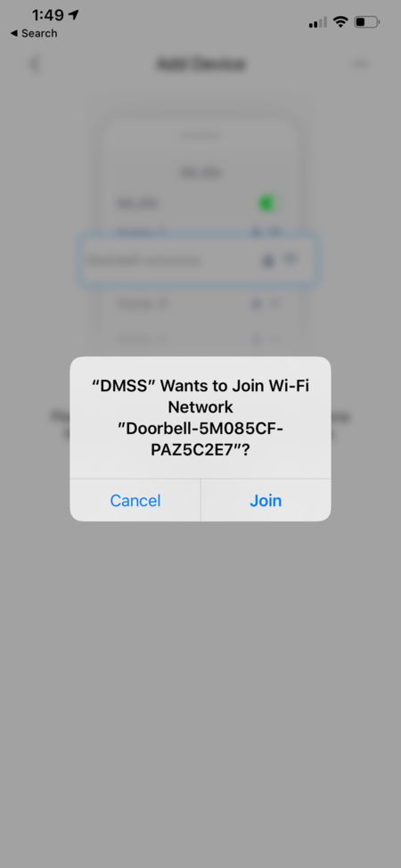Image resolution: width=401 pixels, height=868 pixels.
Task: Tap the 1:49 clock in status bar
Action: click(47, 14)
